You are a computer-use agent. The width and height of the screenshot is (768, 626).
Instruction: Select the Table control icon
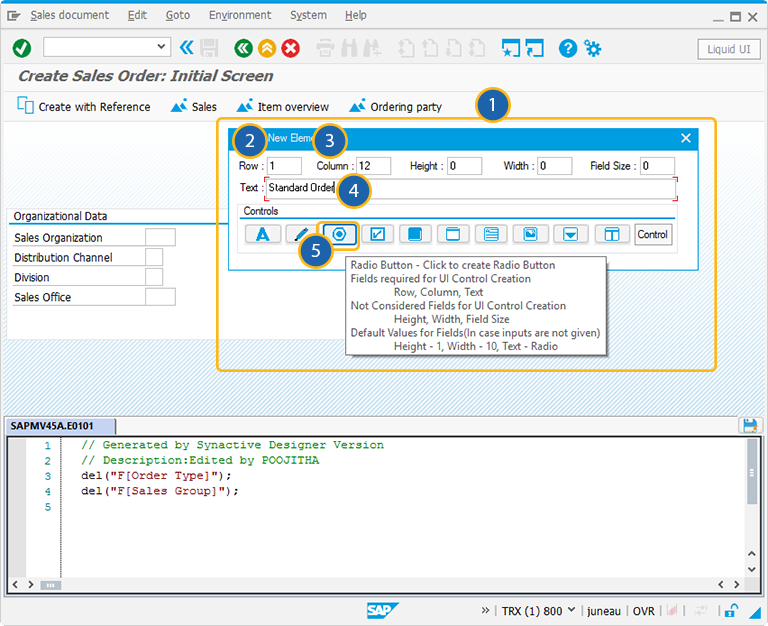(x=611, y=234)
